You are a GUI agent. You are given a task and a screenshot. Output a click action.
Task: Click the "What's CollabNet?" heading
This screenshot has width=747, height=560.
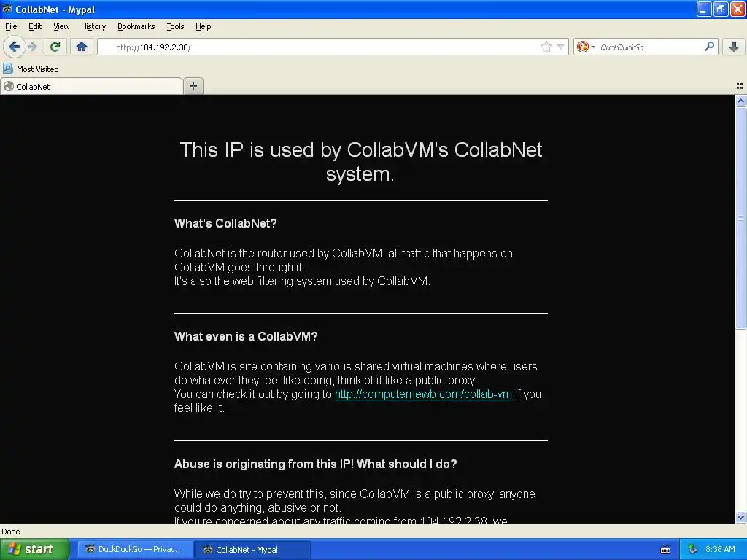pyautogui.click(x=225, y=223)
